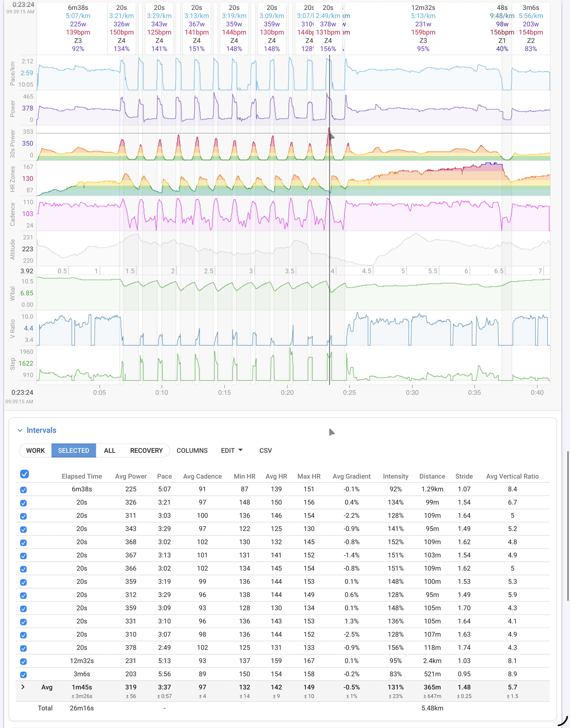Sort by Intensity column header
Viewport: 570px width, 728px height.
[396, 476]
